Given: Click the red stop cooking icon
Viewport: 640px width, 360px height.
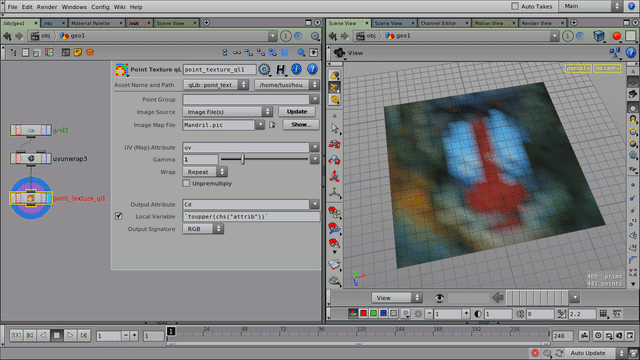Looking at the screenshot, I should (535, 353).
